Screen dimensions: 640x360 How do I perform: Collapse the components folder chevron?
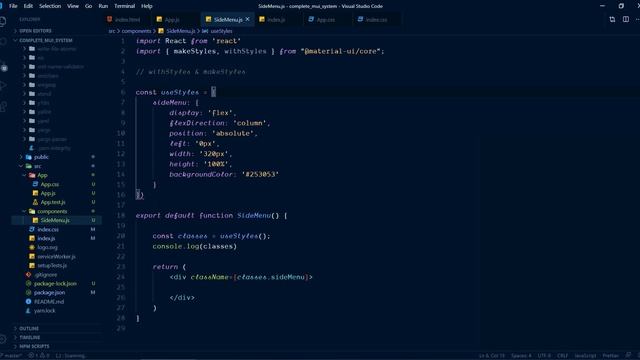[24, 211]
